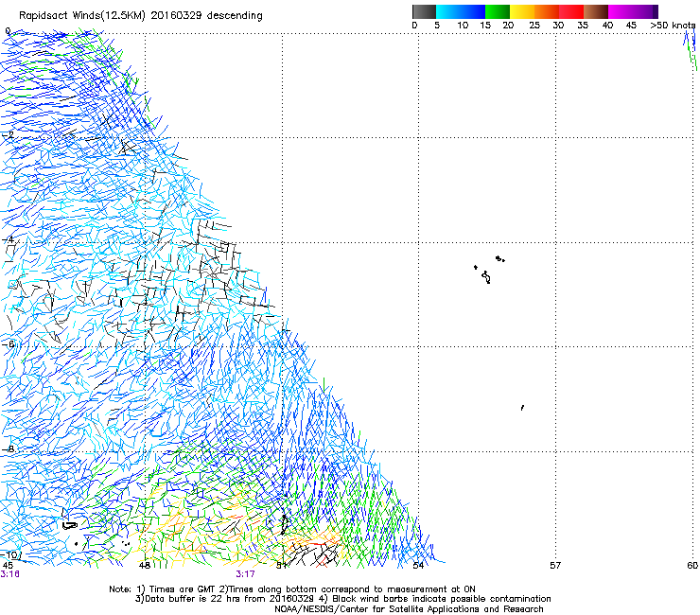This screenshot has height=615, width=700.
Task: Click the '-8' latitude axis label
Action: coord(8,449)
